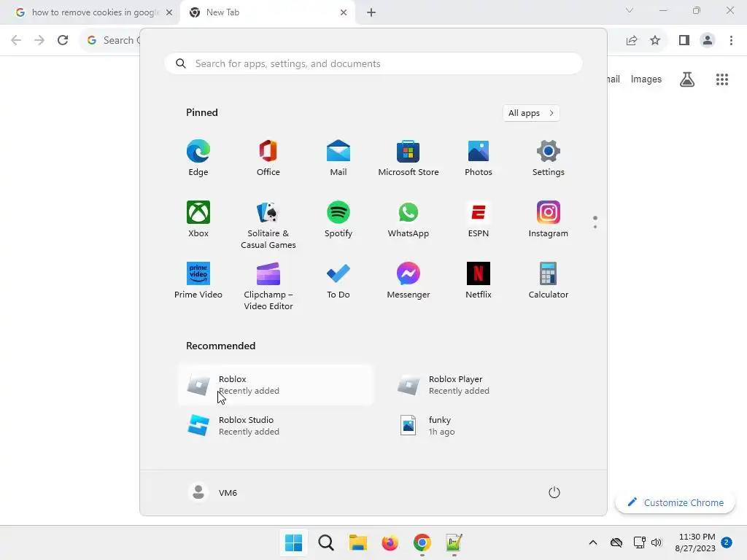
Task: Open Chrome three-dot menu
Action: 731,40
